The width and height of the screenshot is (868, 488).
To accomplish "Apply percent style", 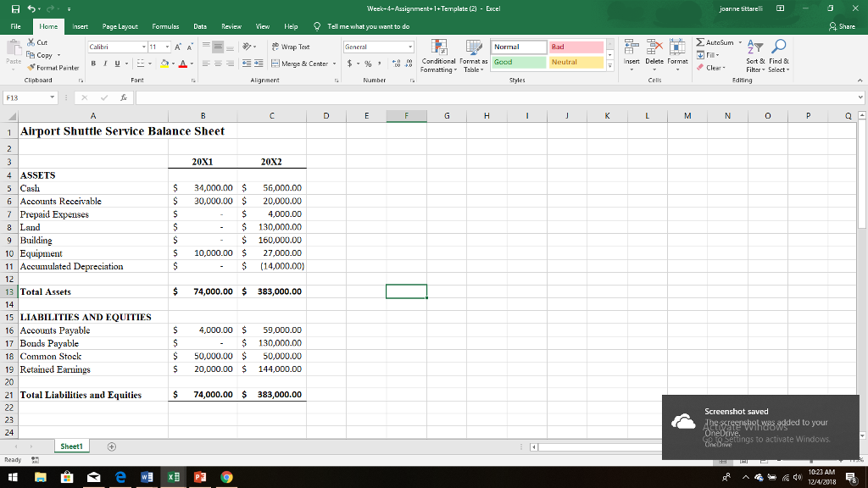I will point(368,64).
